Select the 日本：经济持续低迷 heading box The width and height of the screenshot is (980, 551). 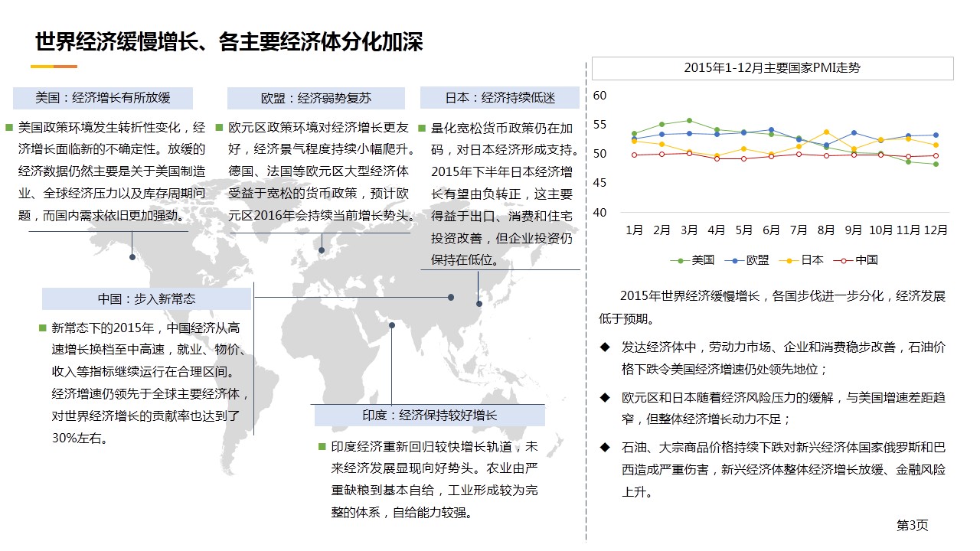500,98
